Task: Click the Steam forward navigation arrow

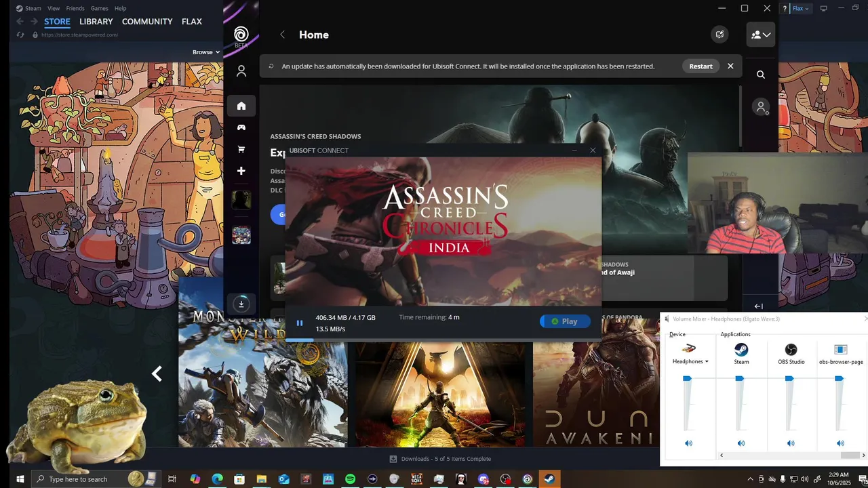Action: point(34,22)
